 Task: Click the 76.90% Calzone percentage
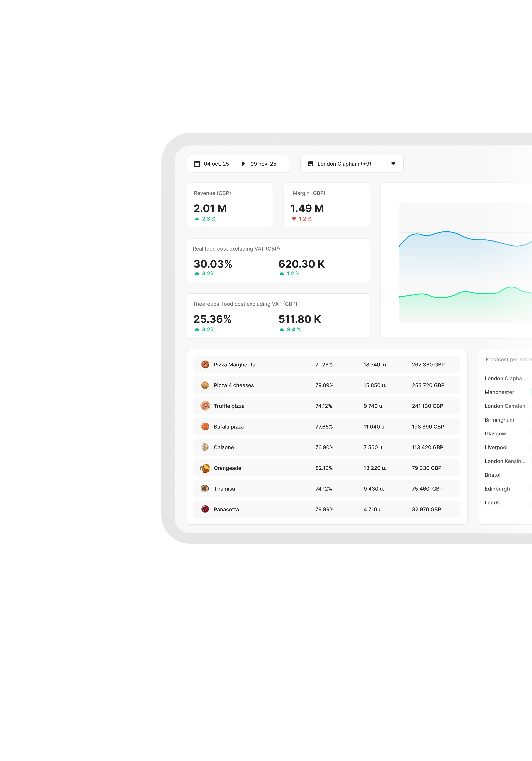coord(324,448)
